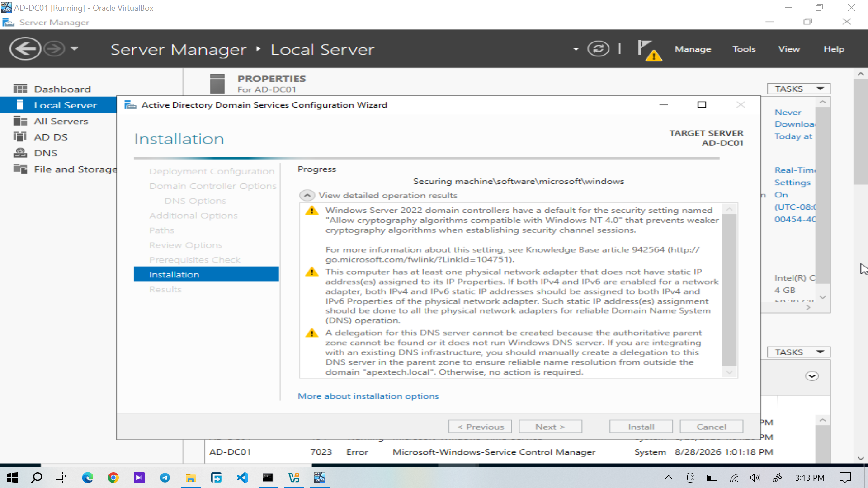Select the Installation step in wizard

click(x=206, y=274)
